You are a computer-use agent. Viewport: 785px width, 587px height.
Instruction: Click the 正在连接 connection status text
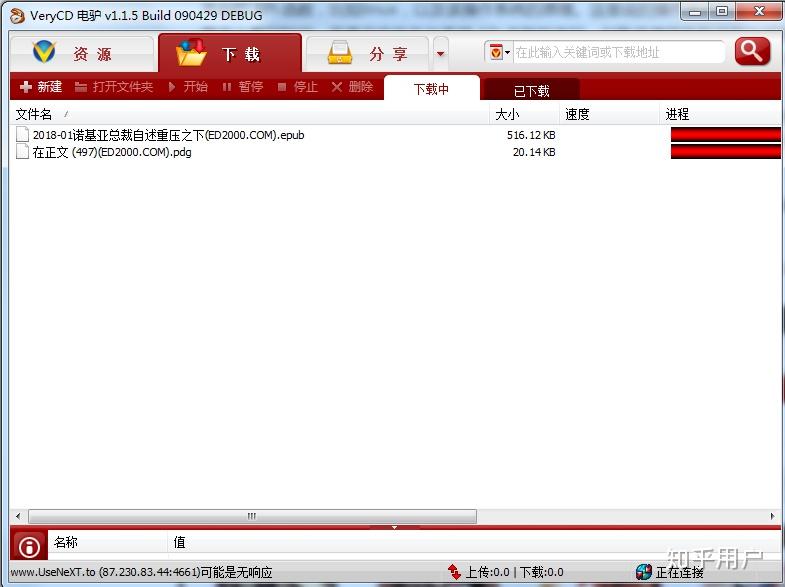(679, 572)
